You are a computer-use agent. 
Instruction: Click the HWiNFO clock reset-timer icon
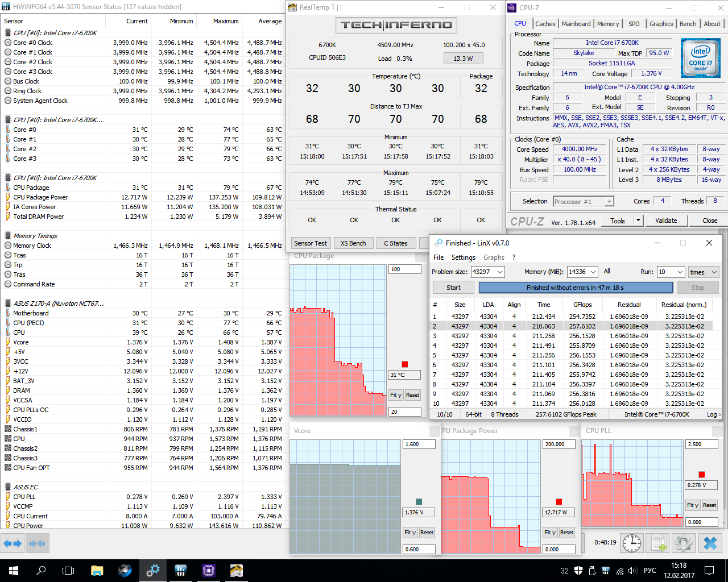(632, 543)
